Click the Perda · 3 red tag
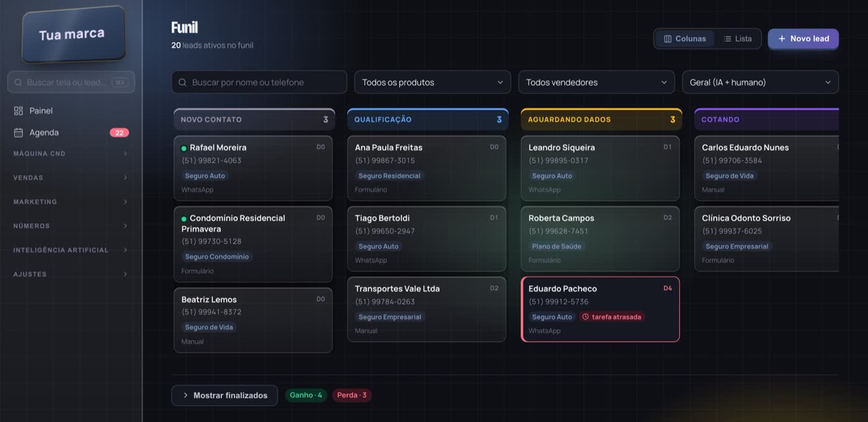Image resolution: width=868 pixels, height=422 pixels. click(352, 395)
